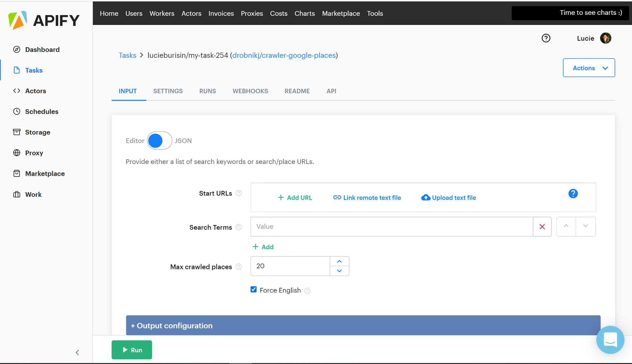
Task: Click Add URL
Action: point(295,197)
